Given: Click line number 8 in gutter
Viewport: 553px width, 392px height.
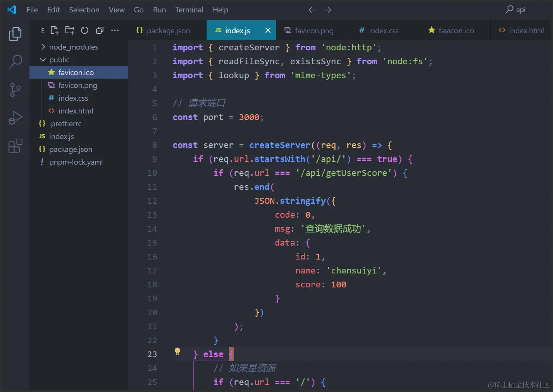Looking at the screenshot, I should coord(155,145).
